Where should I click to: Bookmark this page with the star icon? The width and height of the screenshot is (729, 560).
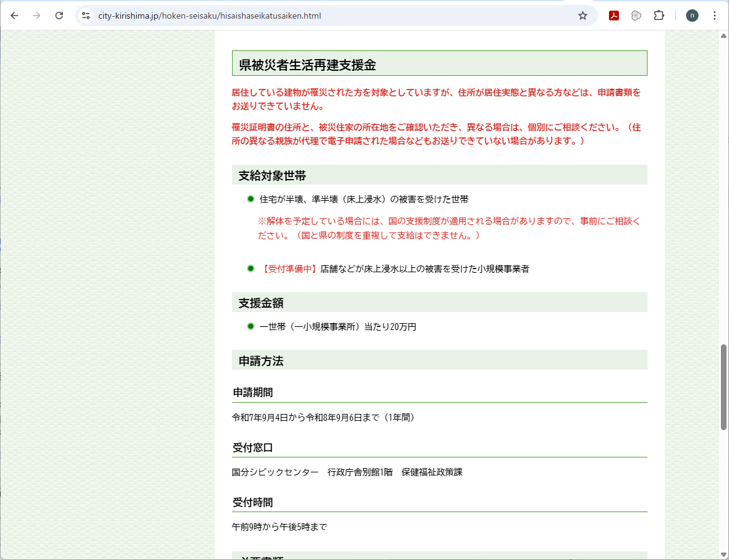click(583, 16)
